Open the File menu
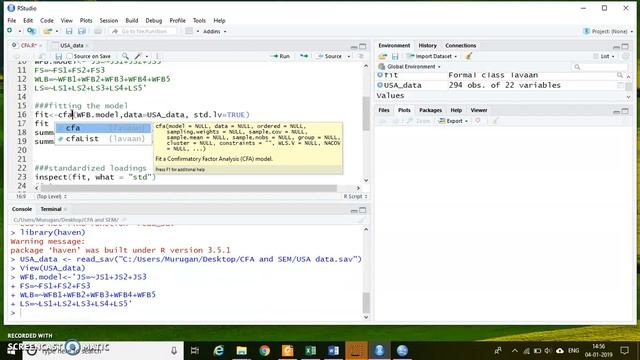Screen dimensions: 640x360 12,20
